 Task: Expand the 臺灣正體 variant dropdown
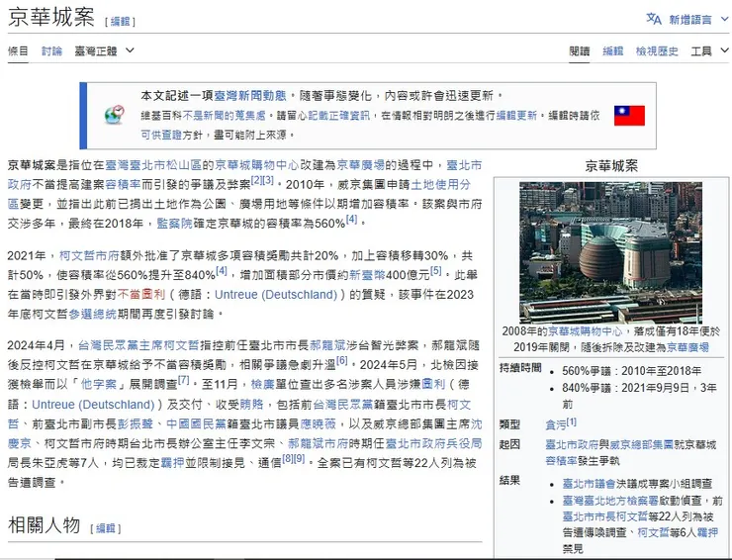104,50
